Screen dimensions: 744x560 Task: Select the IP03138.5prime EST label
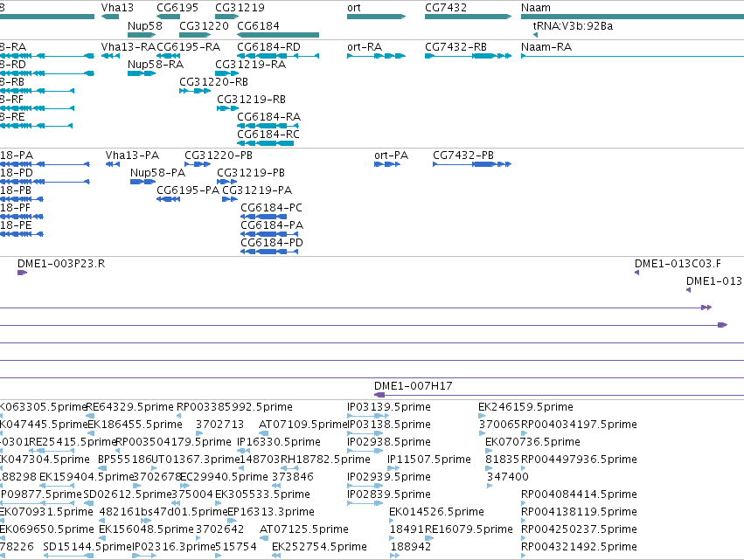point(389,425)
